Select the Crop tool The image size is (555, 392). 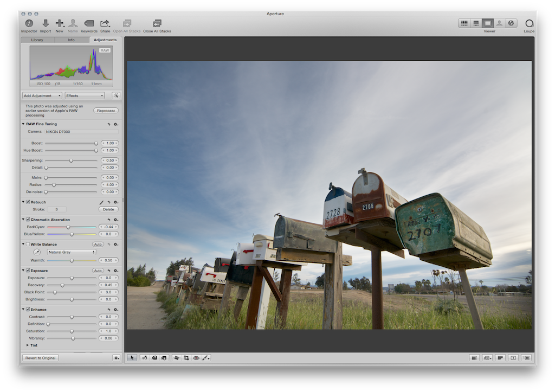coord(186,358)
